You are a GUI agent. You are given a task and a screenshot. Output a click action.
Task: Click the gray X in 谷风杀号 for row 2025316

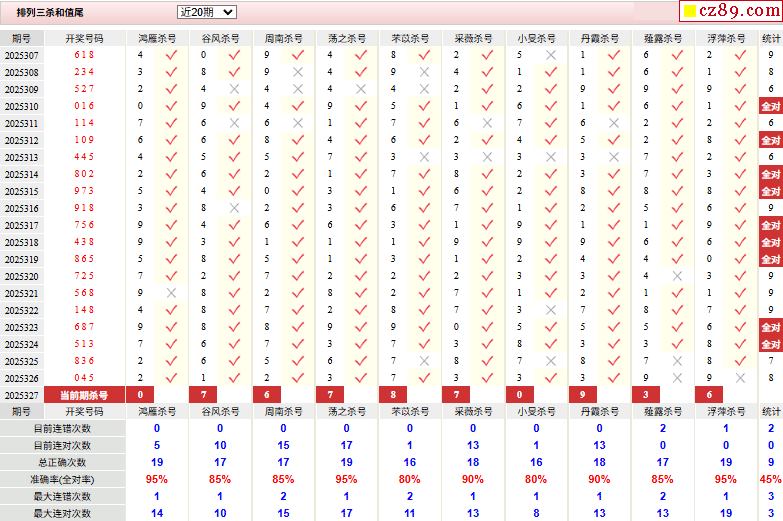[234, 208]
